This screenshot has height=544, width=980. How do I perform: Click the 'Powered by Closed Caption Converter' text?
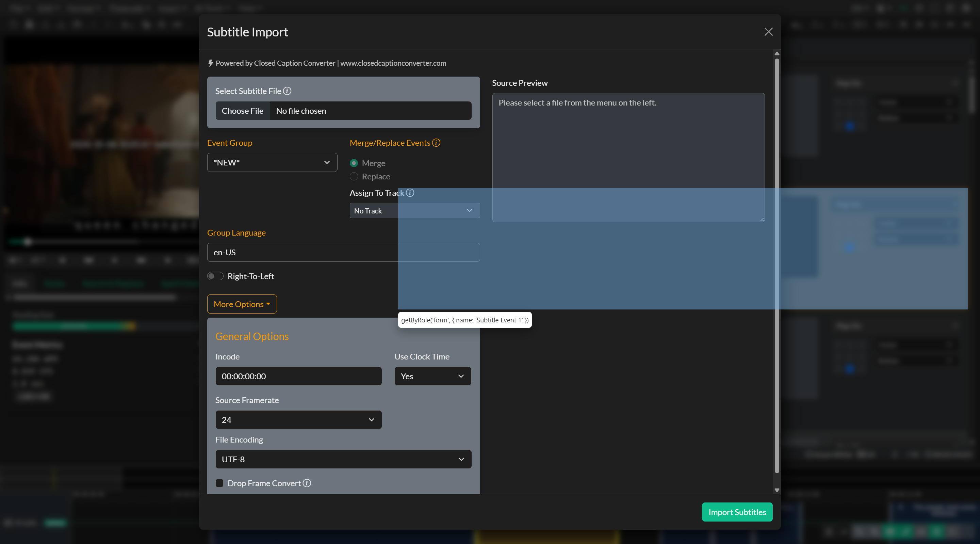pos(275,63)
